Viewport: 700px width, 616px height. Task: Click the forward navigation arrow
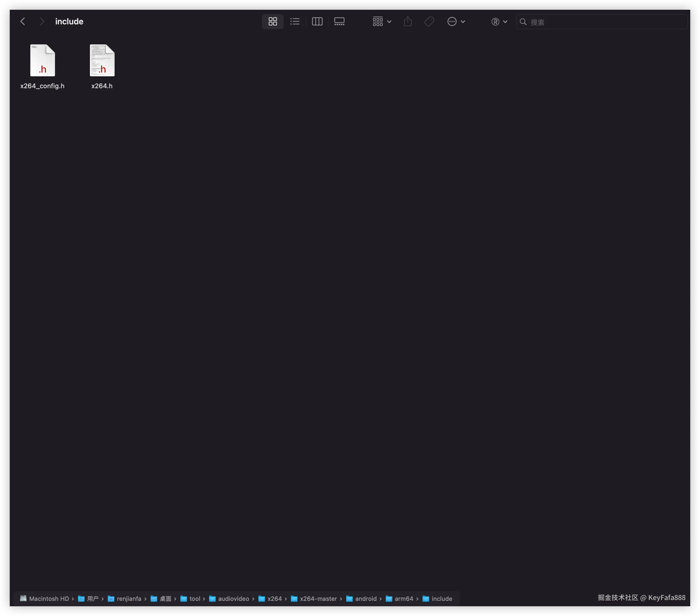[x=42, y=22]
